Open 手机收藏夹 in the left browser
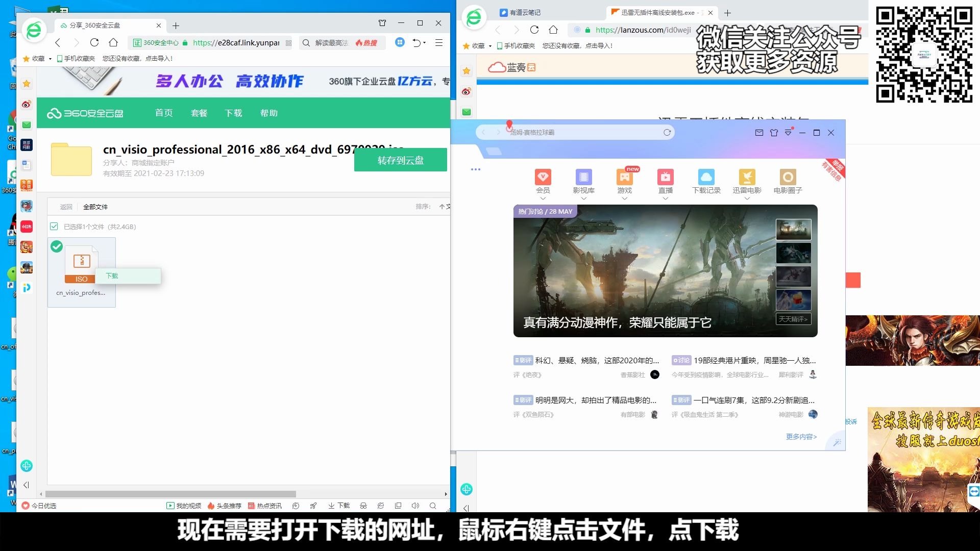Screen dimensions: 980x551 pos(76,59)
